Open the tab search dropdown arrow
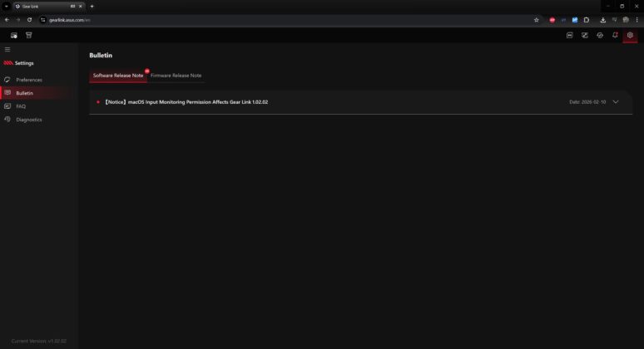The width and height of the screenshot is (644, 349). point(7,6)
